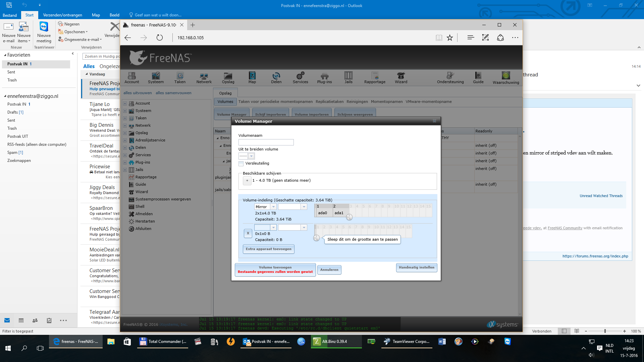Open the Opslag toolbar icon
This screenshot has height=362, width=644.
pyautogui.click(x=228, y=78)
